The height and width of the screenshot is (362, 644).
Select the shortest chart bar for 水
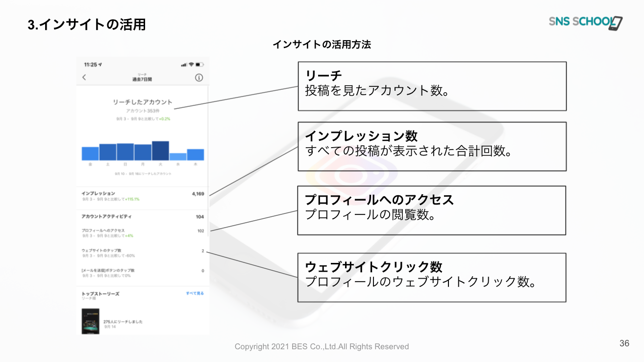point(178,156)
